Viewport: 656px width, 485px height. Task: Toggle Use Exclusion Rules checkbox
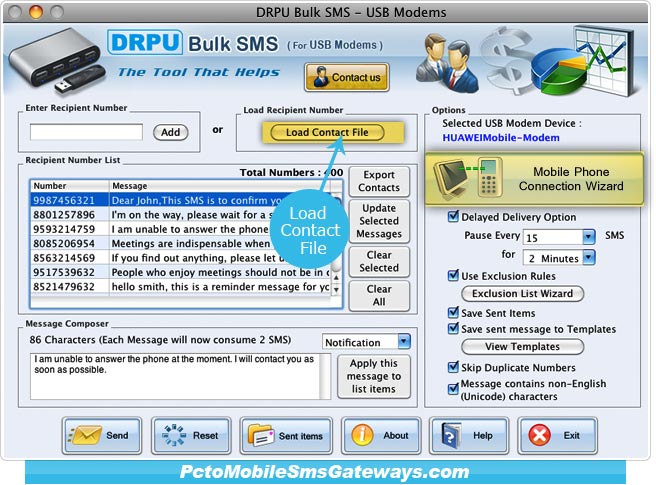click(x=453, y=275)
